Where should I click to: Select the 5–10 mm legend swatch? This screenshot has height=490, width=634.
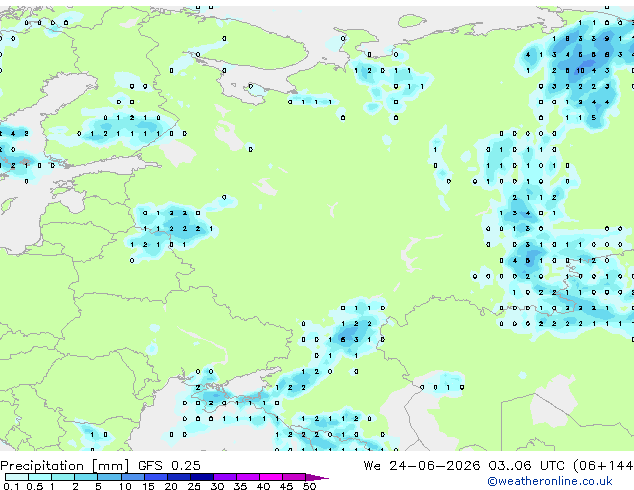click(109, 477)
